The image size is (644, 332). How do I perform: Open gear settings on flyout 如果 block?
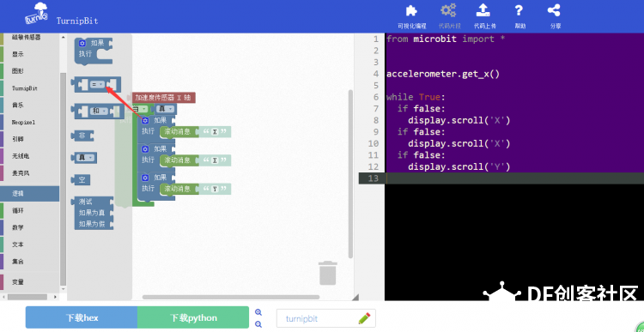82,43
